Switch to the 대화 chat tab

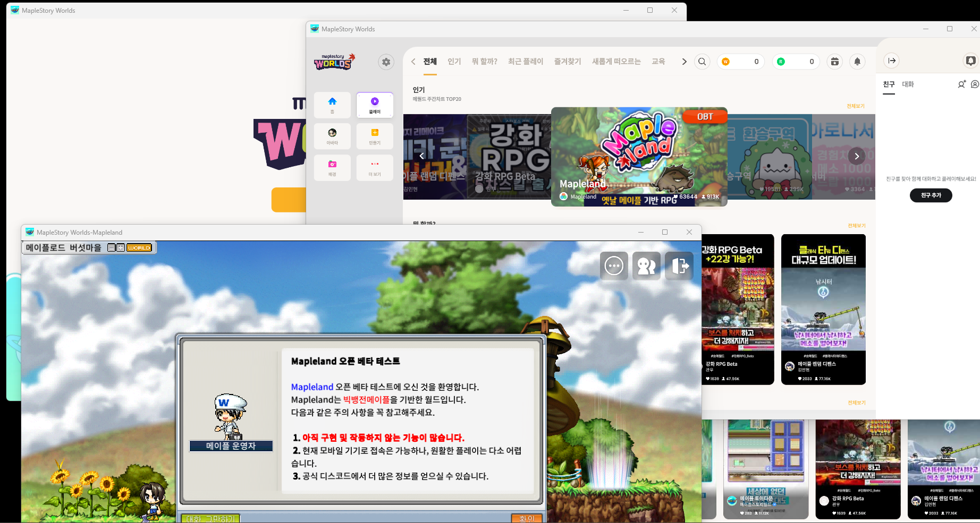point(908,84)
